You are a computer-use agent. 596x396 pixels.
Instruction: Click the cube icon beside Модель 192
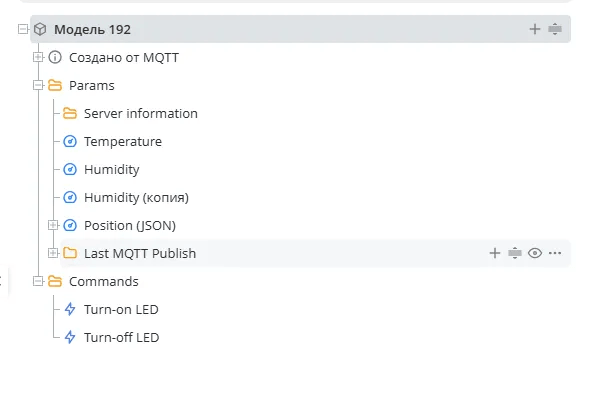(x=40, y=29)
